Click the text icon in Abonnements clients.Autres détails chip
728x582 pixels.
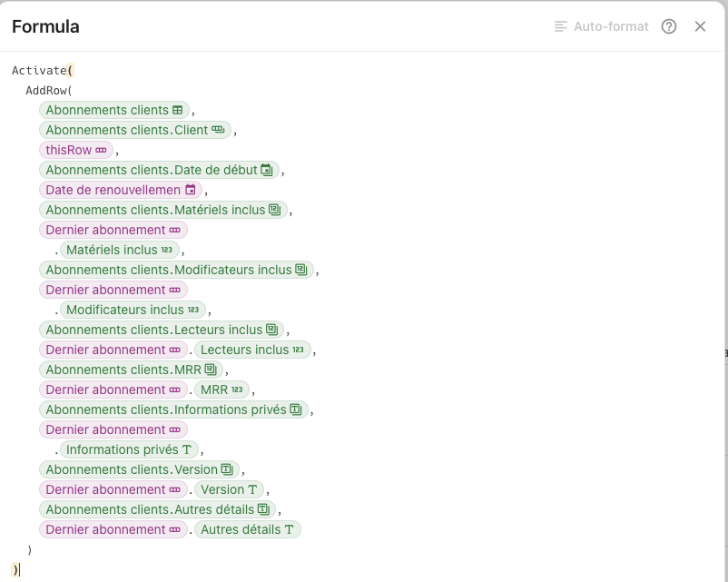coord(263,509)
